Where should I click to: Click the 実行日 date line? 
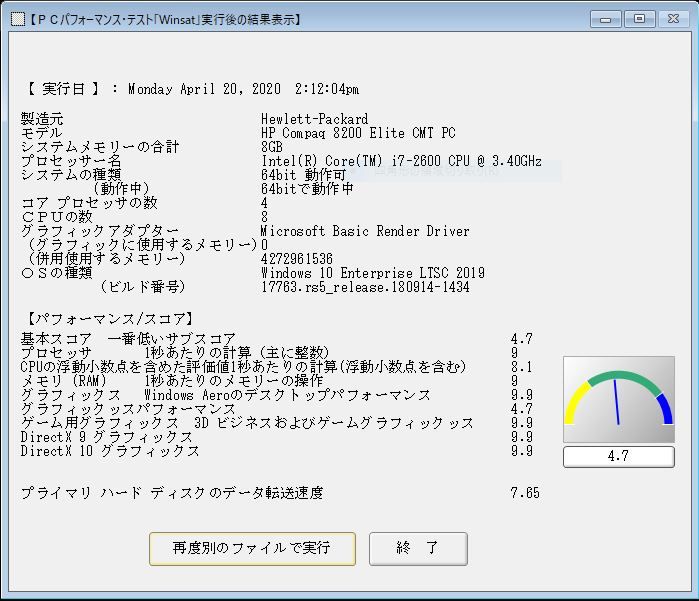click(190, 89)
